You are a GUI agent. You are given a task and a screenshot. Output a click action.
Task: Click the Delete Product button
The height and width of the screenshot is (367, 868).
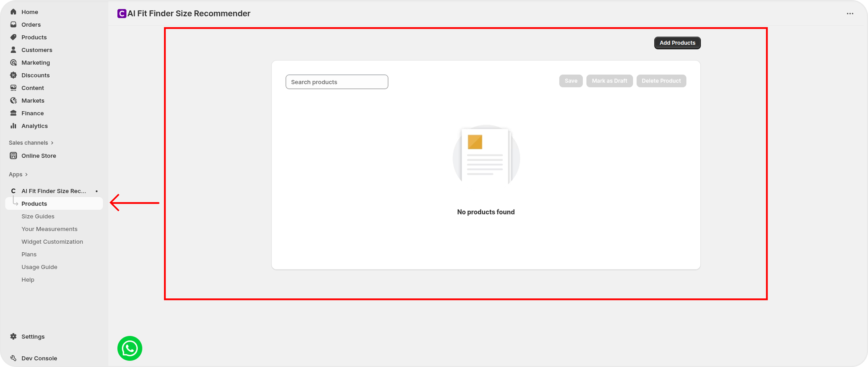click(x=661, y=81)
